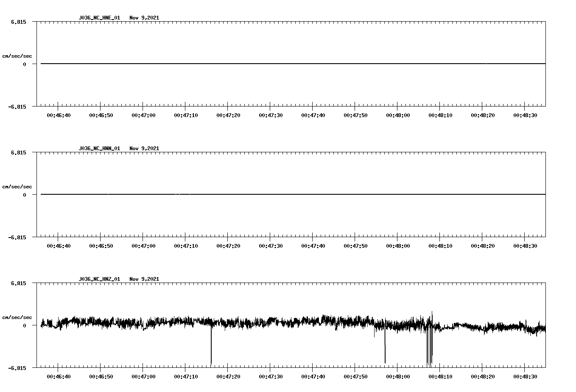Viewport: 576px width, 392px height.
Task: Select the -6.815 lower limit on HNE plot
Action: (x=17, y=106)
